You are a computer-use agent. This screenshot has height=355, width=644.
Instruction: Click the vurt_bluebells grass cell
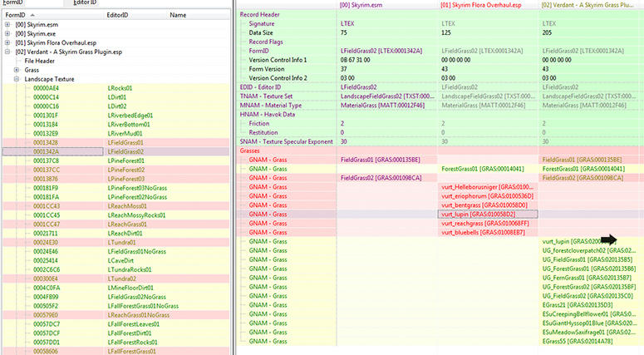pos(488,232)
